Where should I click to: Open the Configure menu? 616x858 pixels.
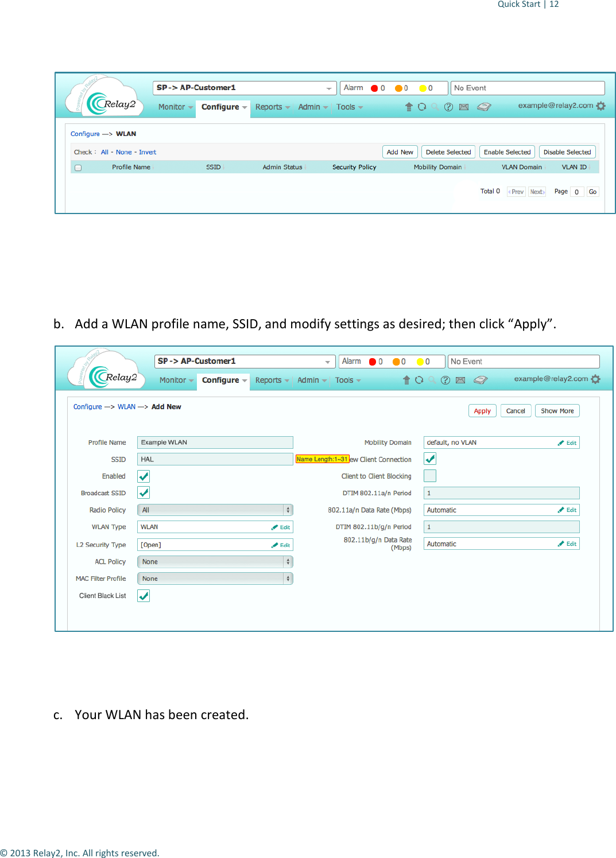[222, 380]
